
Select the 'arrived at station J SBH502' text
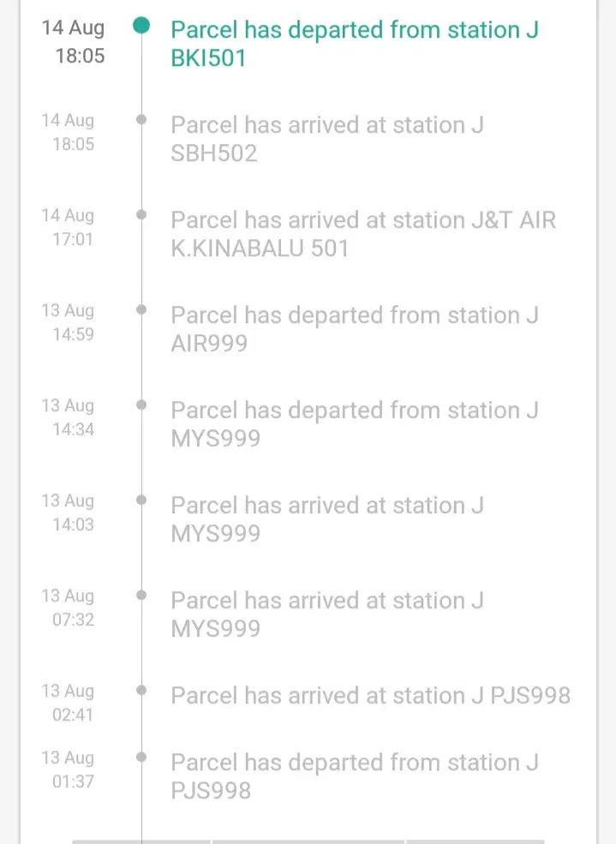[327, 138]
